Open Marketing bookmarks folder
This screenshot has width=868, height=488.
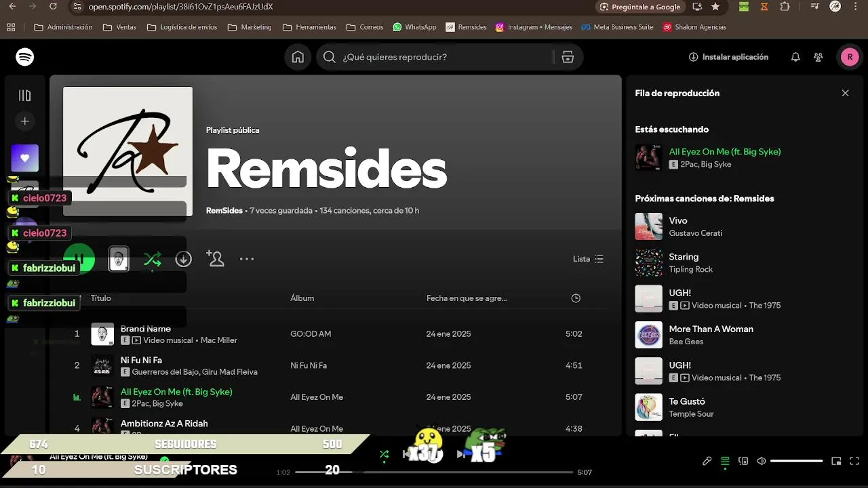click(x=250, y=27)
